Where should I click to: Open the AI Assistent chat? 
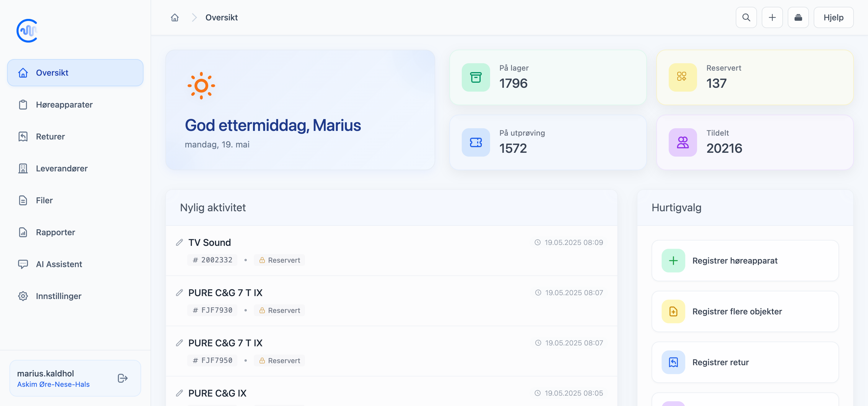point(75,264)
